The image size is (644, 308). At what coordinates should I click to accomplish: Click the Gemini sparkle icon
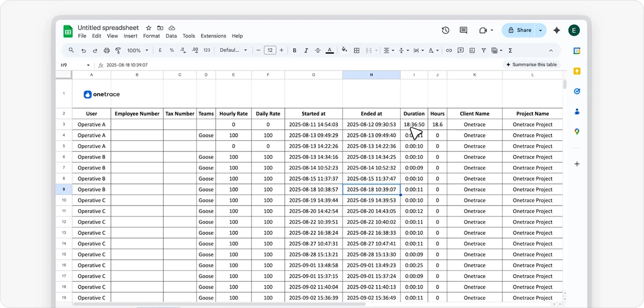pyautogui.click(x=557, y=30)
